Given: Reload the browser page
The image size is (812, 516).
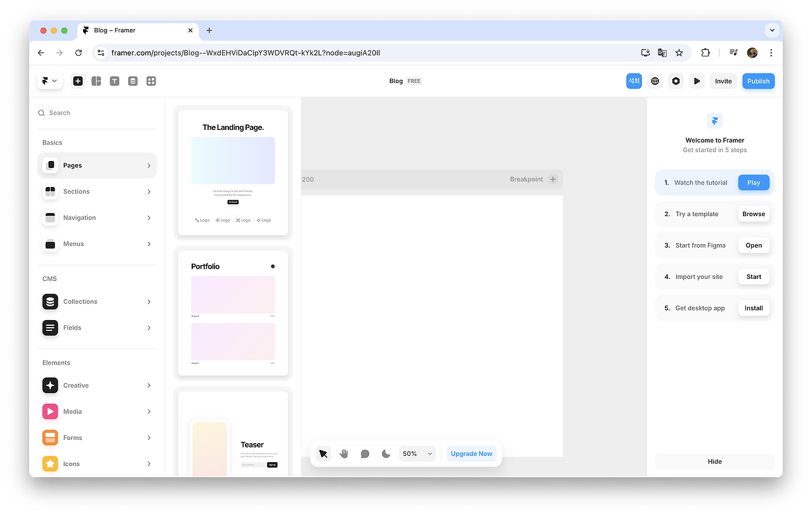Looking at the screenshot, I should [x=79, y=53].
